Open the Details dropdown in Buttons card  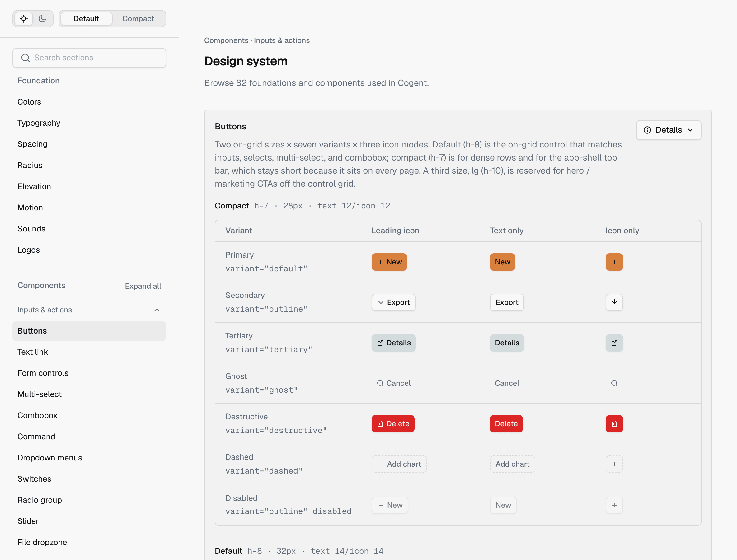tap(669, 130)
